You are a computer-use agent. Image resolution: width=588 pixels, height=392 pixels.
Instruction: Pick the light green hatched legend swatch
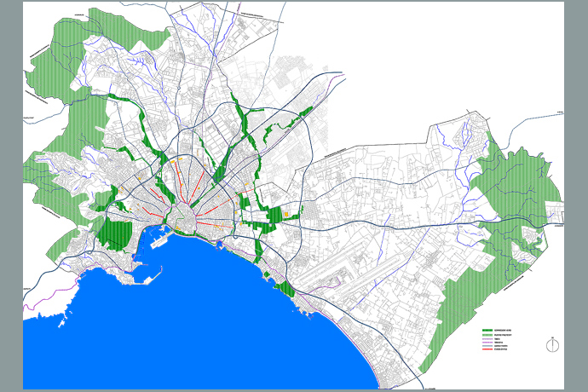coord(488,336)
